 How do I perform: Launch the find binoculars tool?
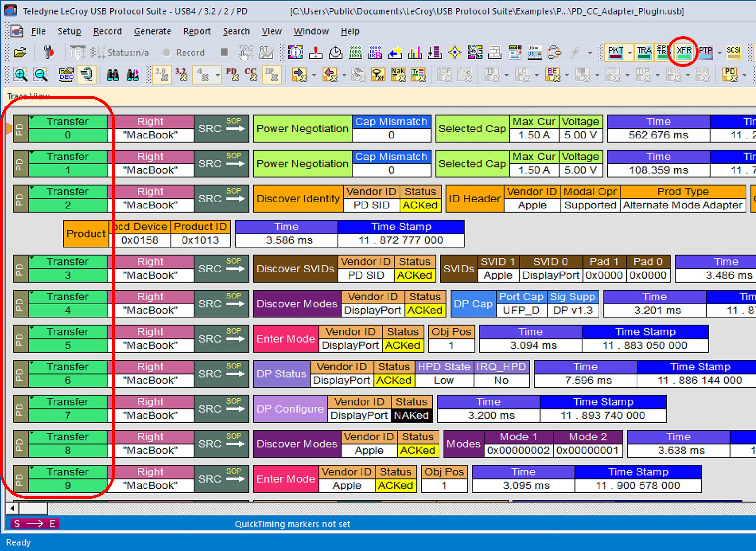113,75
